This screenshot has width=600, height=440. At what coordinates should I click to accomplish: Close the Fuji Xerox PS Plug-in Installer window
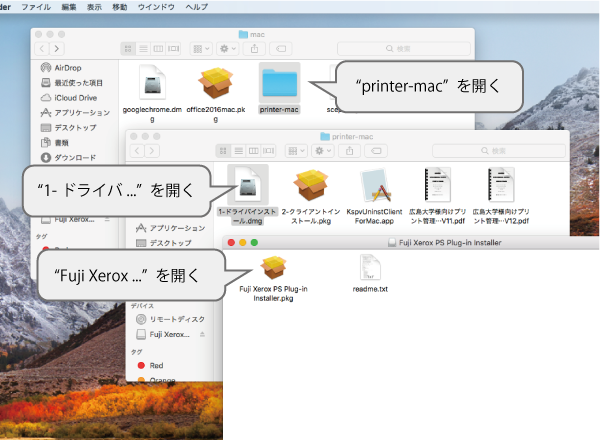(231, 243)
